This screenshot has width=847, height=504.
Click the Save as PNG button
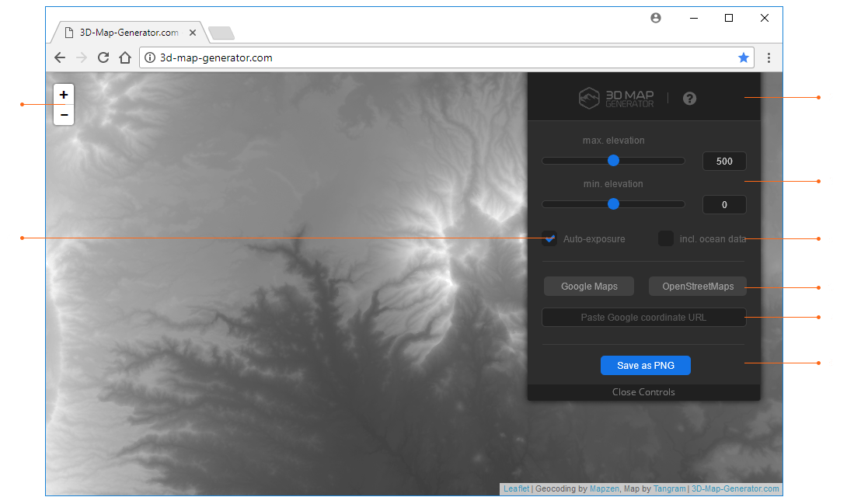coord(645,365)
